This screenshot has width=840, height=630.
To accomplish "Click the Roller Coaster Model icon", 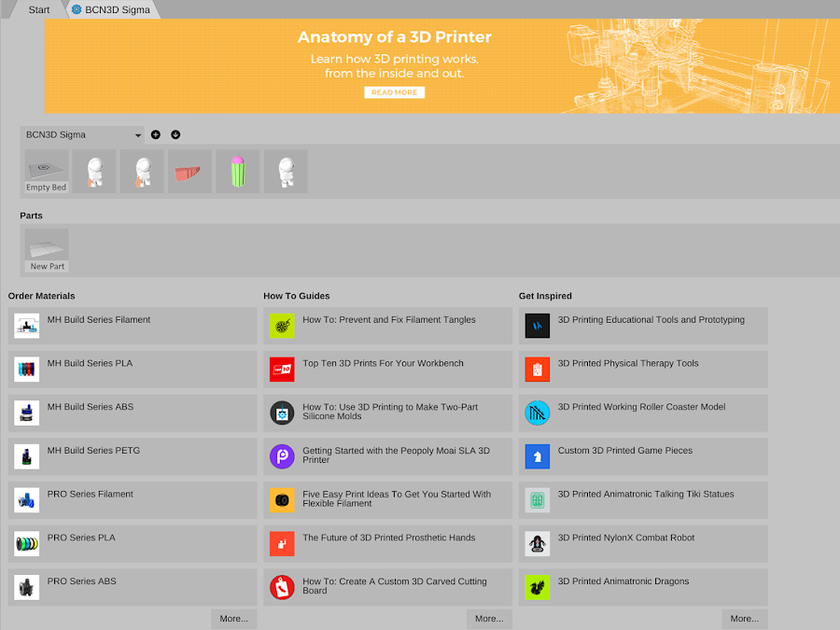I will pos(538,413).
